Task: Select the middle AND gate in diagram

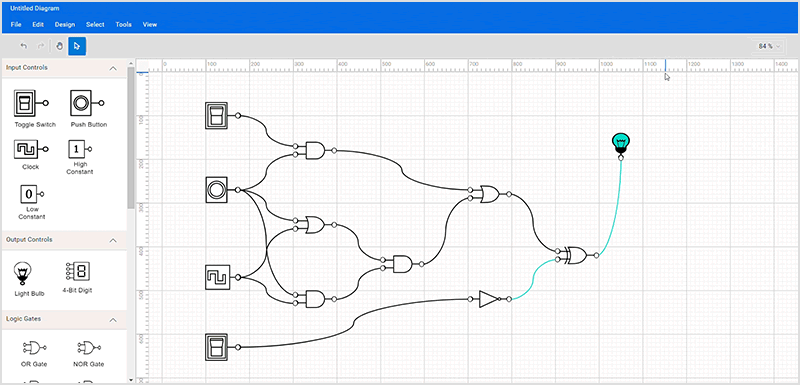Action: pyautogui.click(x=402, y=264)
